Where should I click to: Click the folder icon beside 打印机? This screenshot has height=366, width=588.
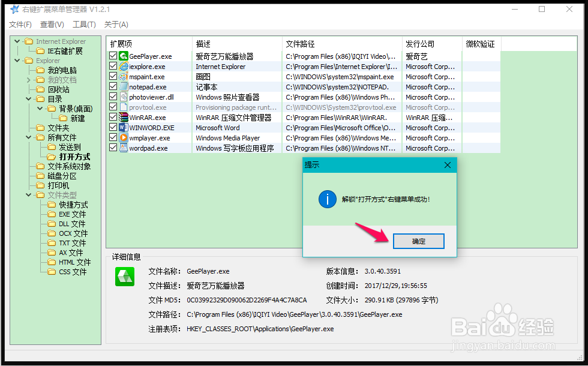(41, 185)
